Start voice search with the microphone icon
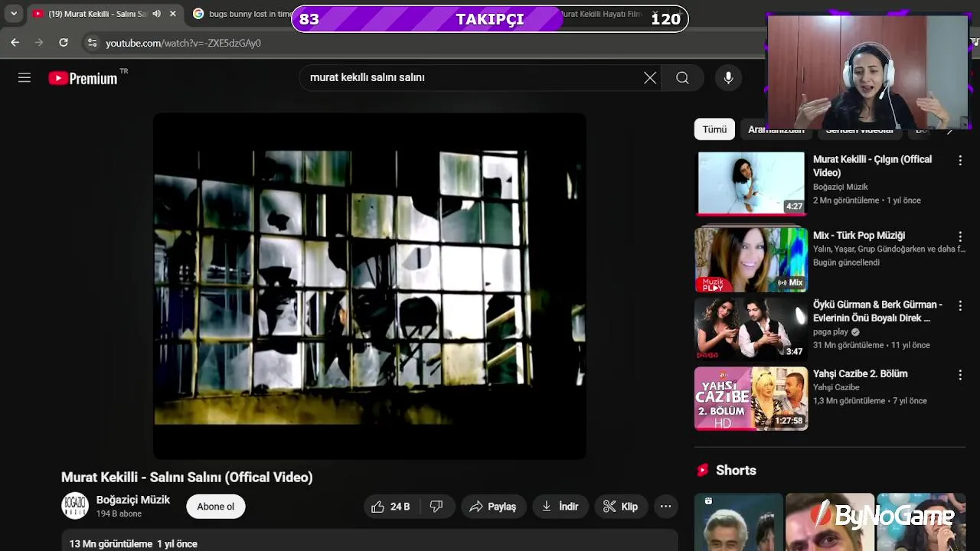980x551 pixels. click(728, 77)
